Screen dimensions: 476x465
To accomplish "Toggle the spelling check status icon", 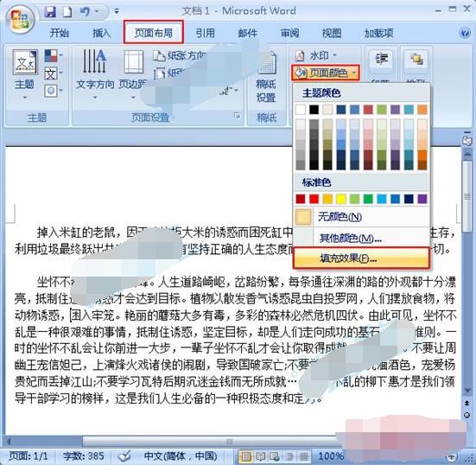I will point(124,456).
